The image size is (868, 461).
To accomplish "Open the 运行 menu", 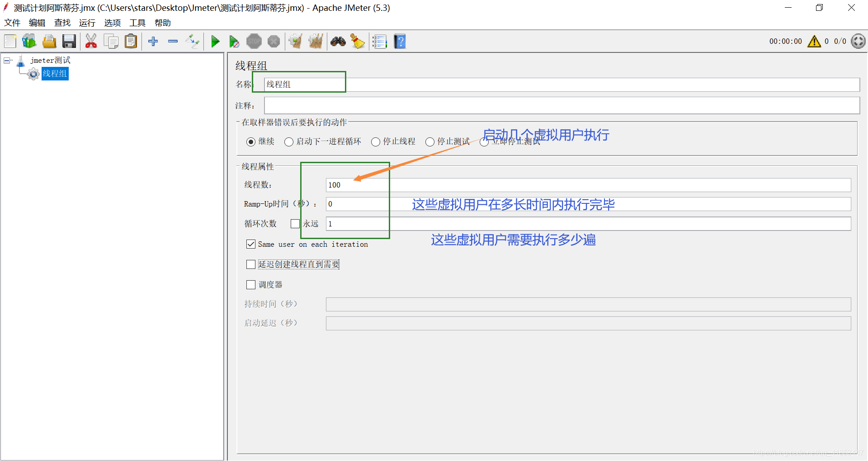I will pos(87,23).
